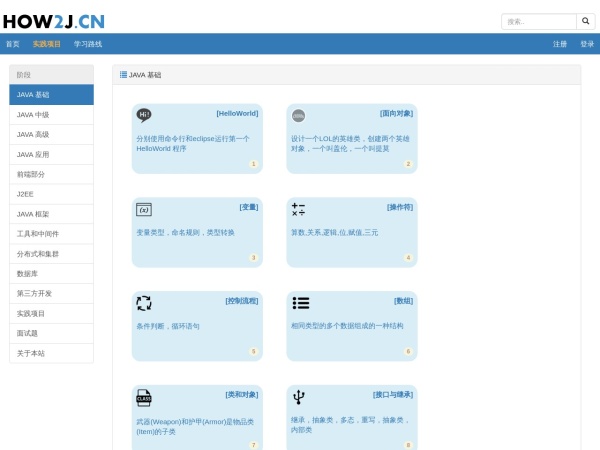Focus the search input field
The height and width of the screenshot is (450, 600).
coord(538,21)
